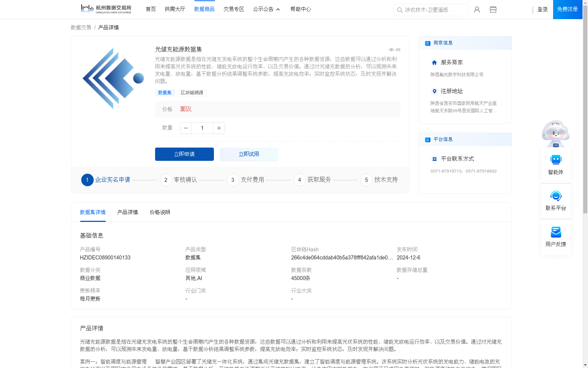Switch to 数据集详情 tab
This screenshot has height=368, width=588.
tap(93, 212)
